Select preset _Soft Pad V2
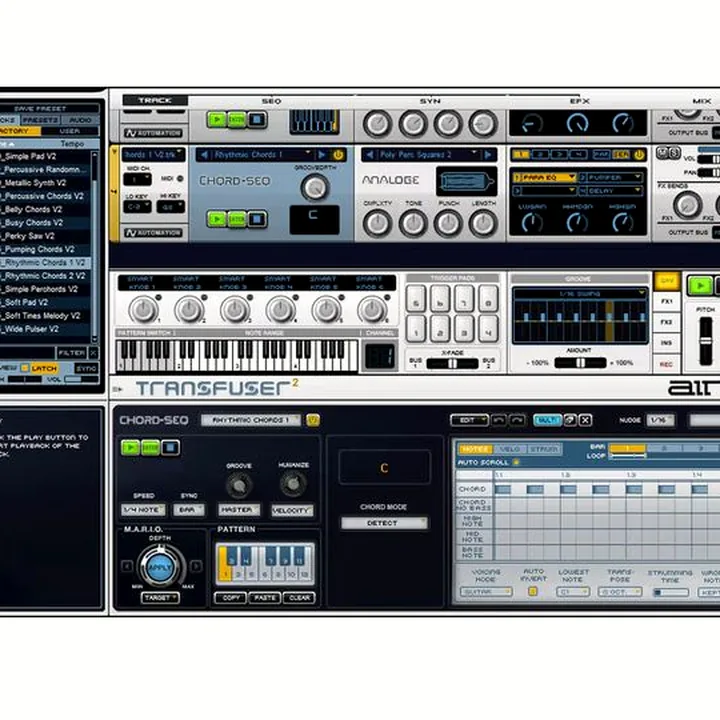Screen dimensions: 720x720 [x=46, y=303]
